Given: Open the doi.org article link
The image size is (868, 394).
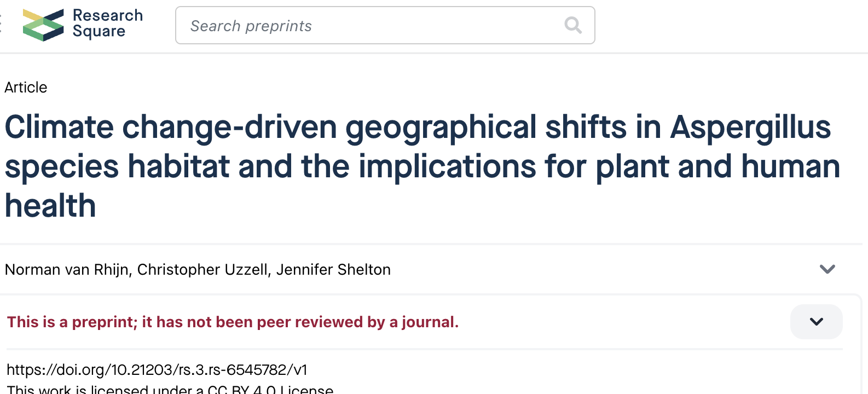Looking at the screenshot, I should pyautogui.click(x=157, y=370).
